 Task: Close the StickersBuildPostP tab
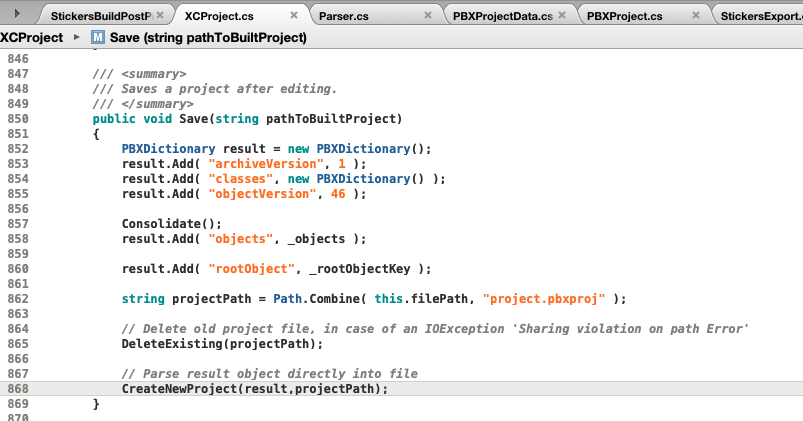pos(160,15)
